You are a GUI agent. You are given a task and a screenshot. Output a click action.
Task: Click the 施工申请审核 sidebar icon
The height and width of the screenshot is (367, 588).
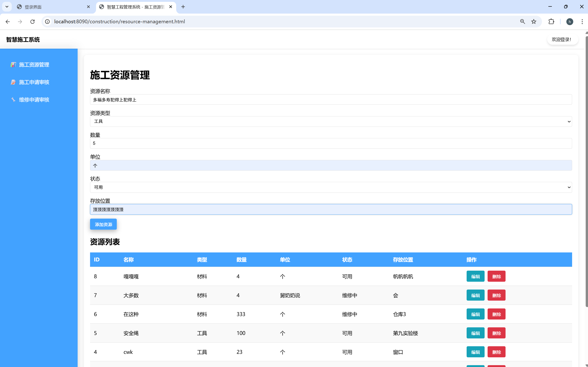pos(13,82)
